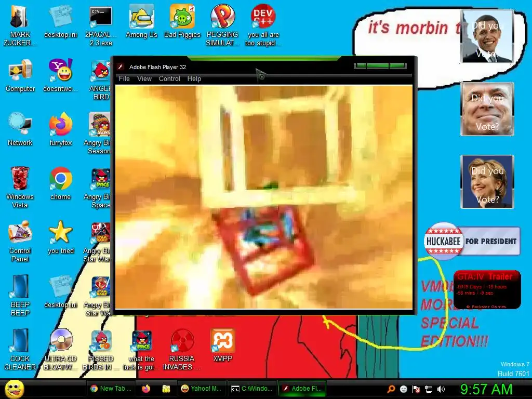Open the top-row desktop.ini file
The width and height of the screenshot is (532, 399).
pos(60,22)
